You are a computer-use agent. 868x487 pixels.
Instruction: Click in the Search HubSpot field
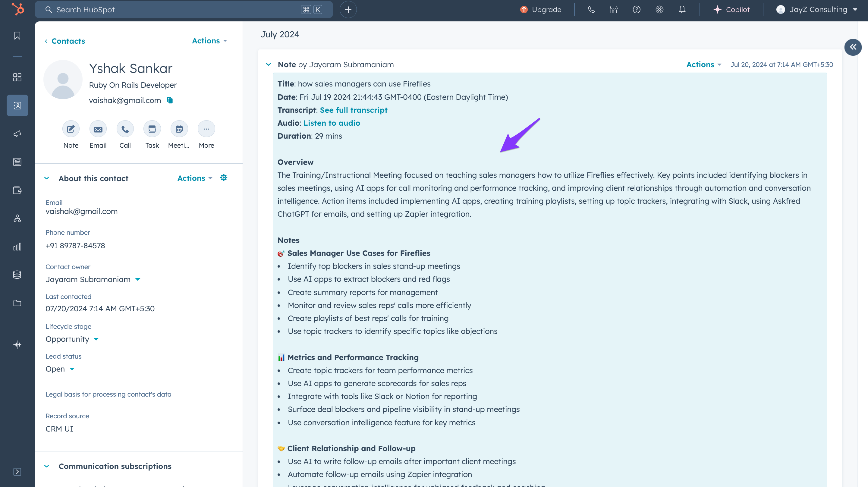184,9
